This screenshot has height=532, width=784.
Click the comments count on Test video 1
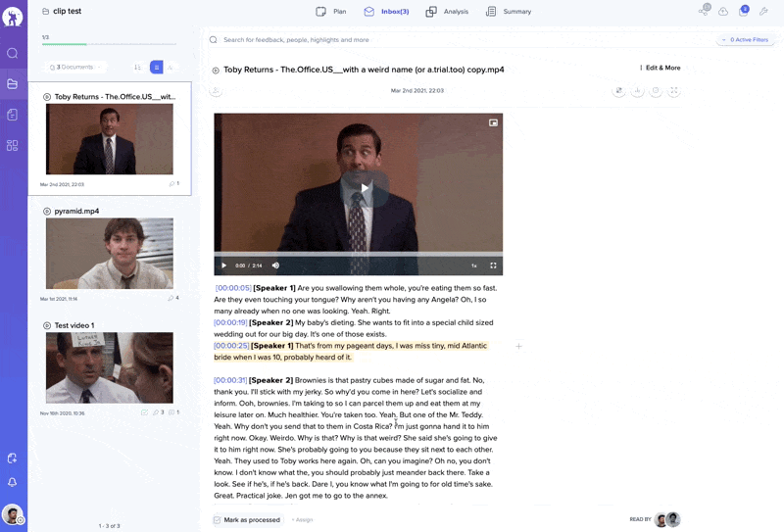pos(174,412)
